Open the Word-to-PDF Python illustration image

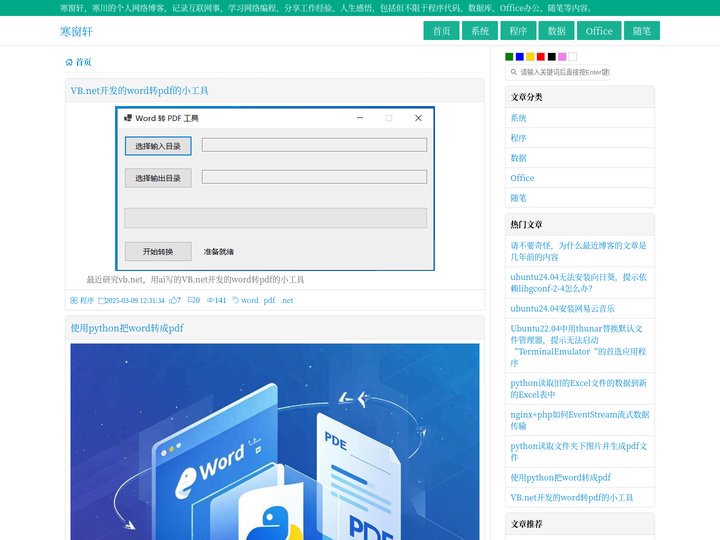[x=275, y=442]
